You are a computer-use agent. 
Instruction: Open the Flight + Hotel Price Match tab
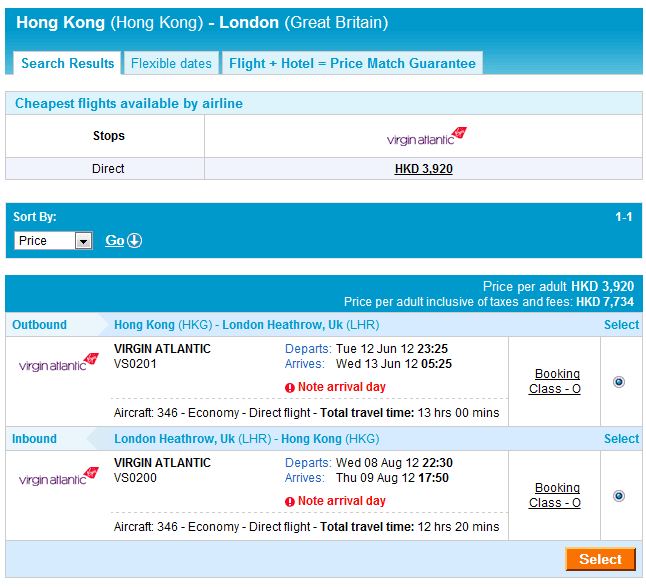click(352, 63)
